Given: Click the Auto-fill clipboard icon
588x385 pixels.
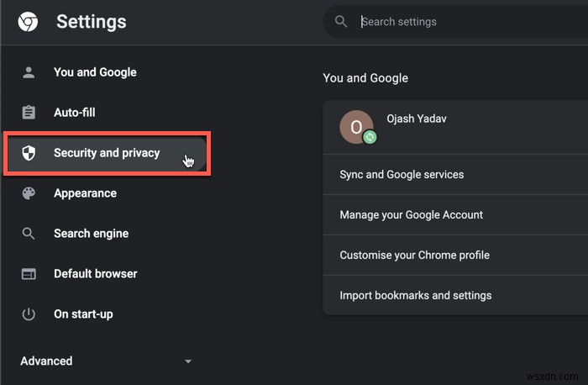Looking at the screenshot, I should pyautogui.click(x=29, y=113).
